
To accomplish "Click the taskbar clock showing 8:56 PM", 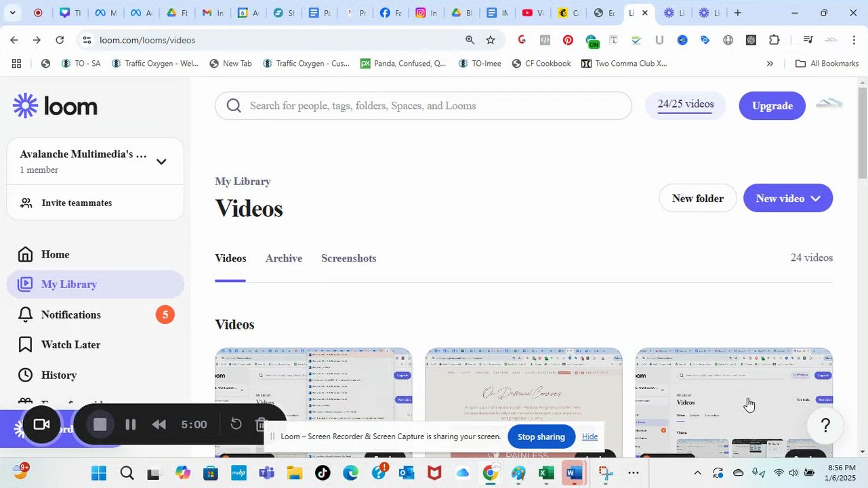I will click(x=841, y=473).
